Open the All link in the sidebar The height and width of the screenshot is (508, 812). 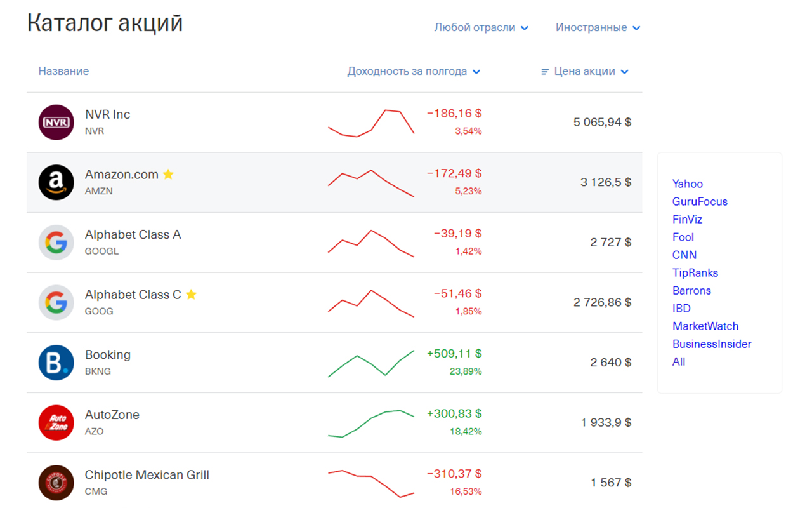(679, 361)
